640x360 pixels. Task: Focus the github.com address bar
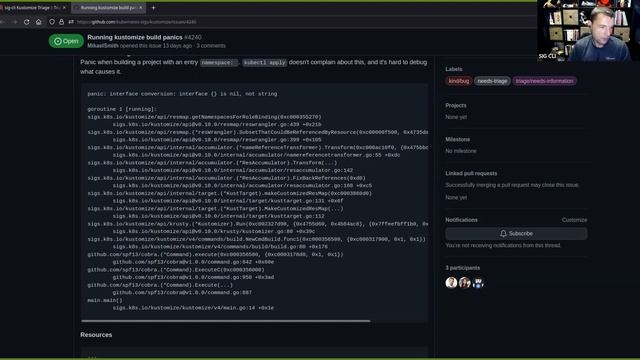pyautogui.click(x=136, y=22)
